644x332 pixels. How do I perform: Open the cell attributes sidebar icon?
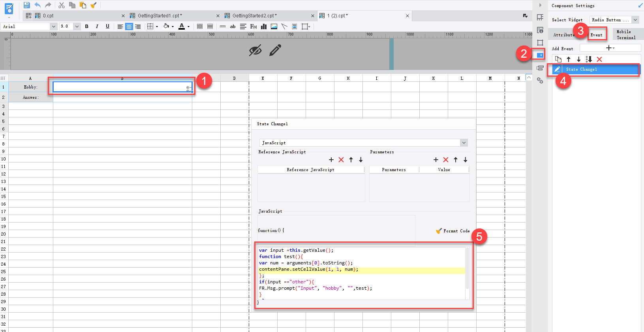(540, 30)
